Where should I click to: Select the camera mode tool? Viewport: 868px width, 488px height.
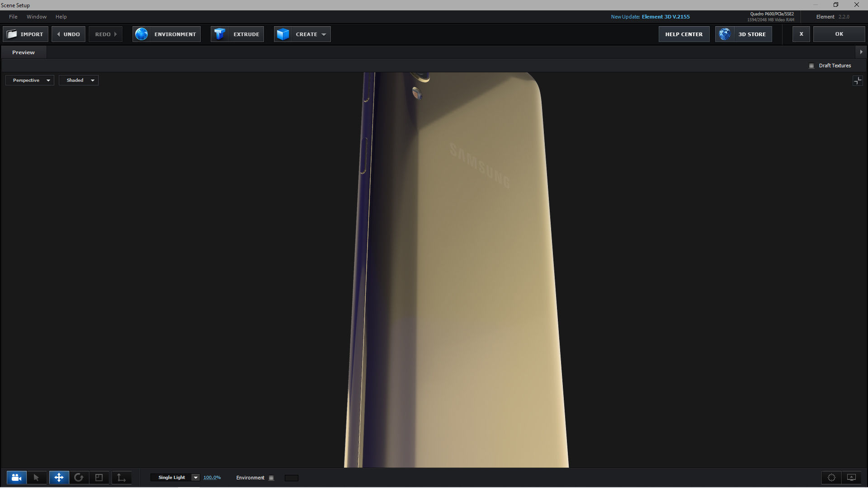click(17, 478)
